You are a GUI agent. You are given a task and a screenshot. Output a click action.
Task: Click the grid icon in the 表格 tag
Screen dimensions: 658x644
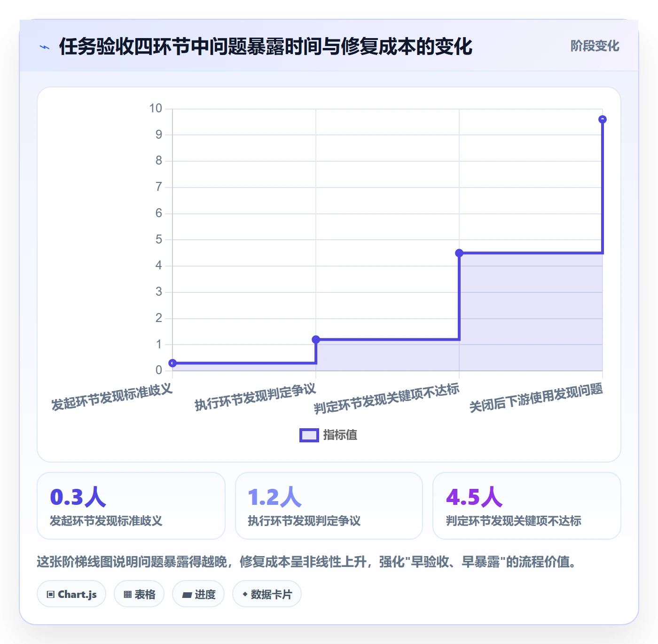point(127,595)
